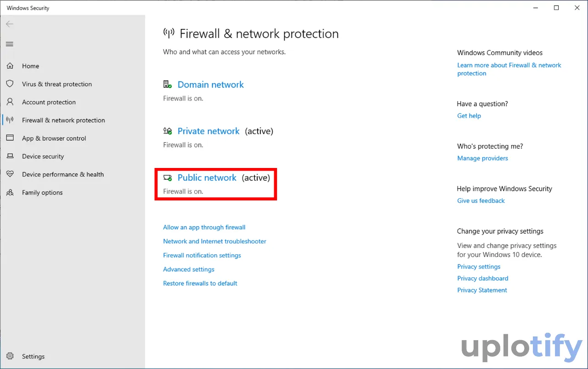Click the Virus & threat protection shield icon
The width and height of the screenshot is (588, 369).
(x=10, y=84)
